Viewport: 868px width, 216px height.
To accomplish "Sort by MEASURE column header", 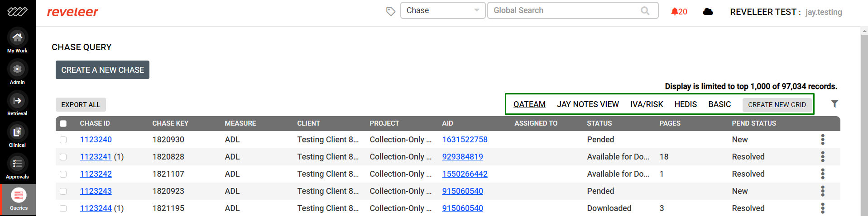I will coord(240,123).
